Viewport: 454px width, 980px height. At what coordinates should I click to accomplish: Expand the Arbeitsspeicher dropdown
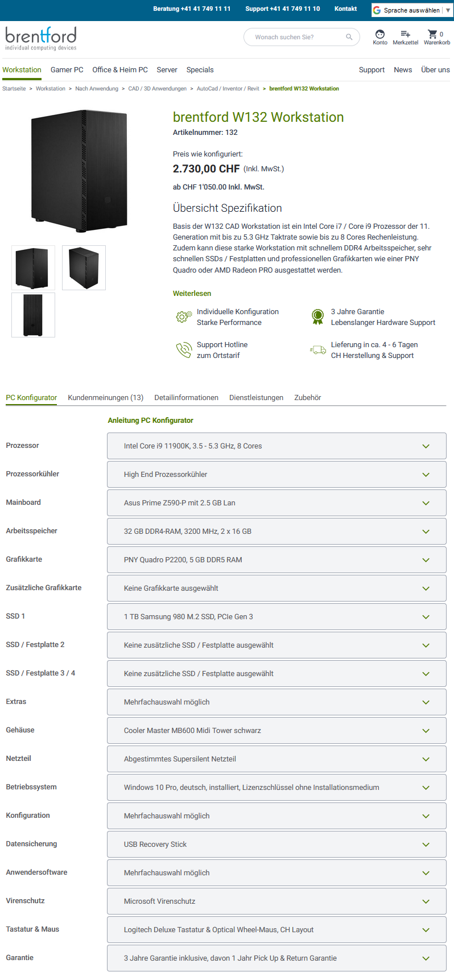pos(276,532)
